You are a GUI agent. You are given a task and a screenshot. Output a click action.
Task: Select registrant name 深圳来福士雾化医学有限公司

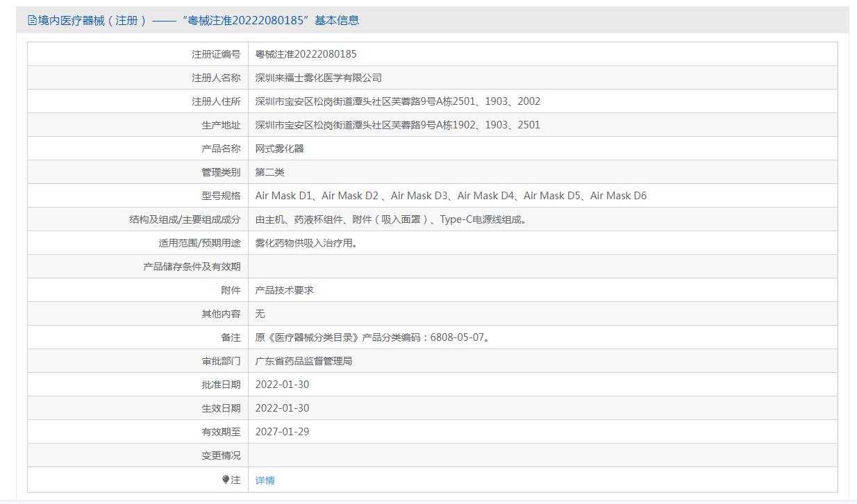[319, 78]
